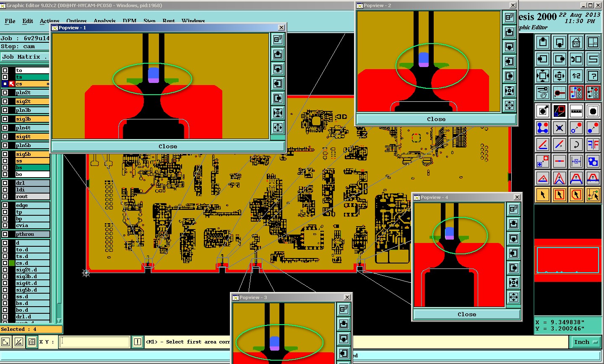Click the X Y coordinate input field
The height and width of the screenshot is (364, 604).
(95, 342)
